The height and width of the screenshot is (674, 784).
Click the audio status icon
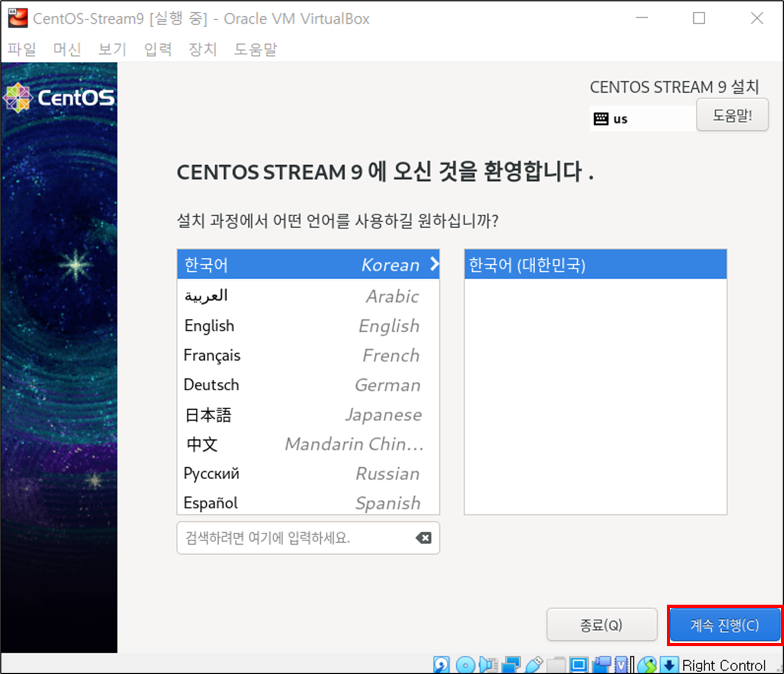[x=488, y=665]
